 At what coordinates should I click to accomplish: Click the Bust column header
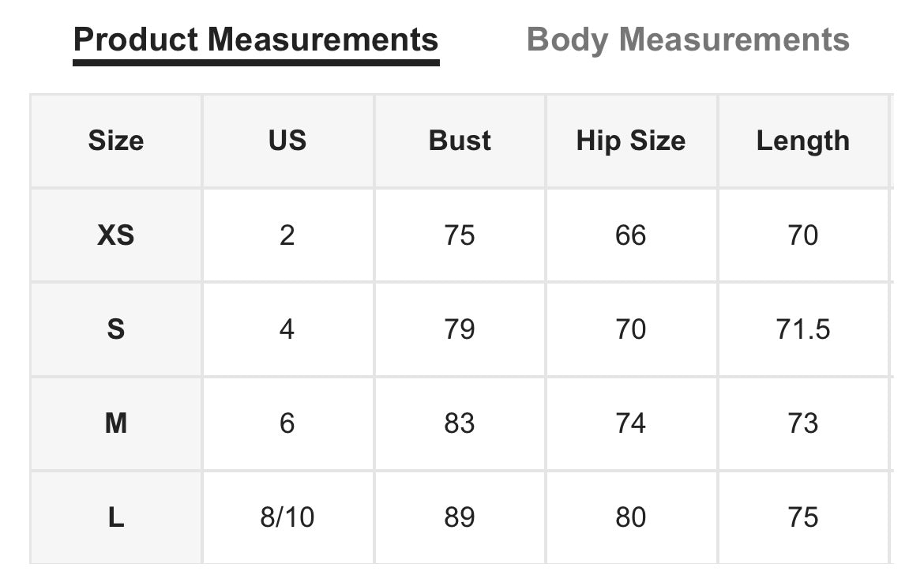tap(460, 141)
